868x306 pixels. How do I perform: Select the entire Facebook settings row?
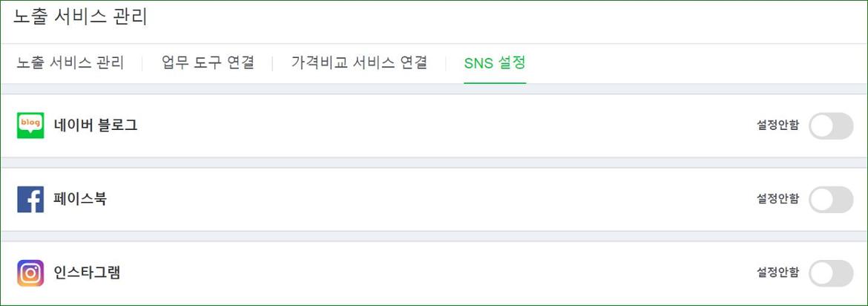tap(434, 200)
